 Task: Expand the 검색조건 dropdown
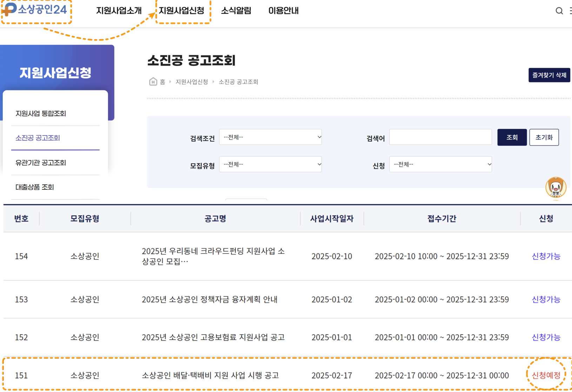click(270, 137)
